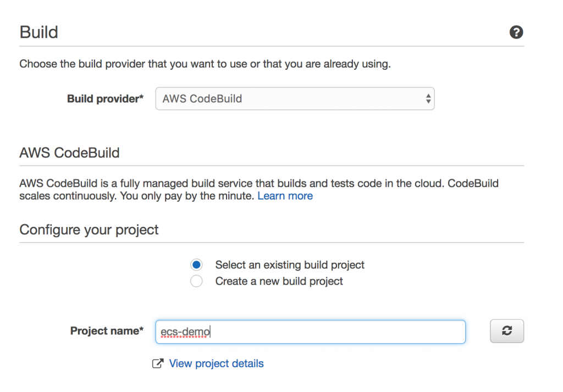
Task: Open the Build provider dropdown
Action: pyautogui.click(x=295, y=99)
